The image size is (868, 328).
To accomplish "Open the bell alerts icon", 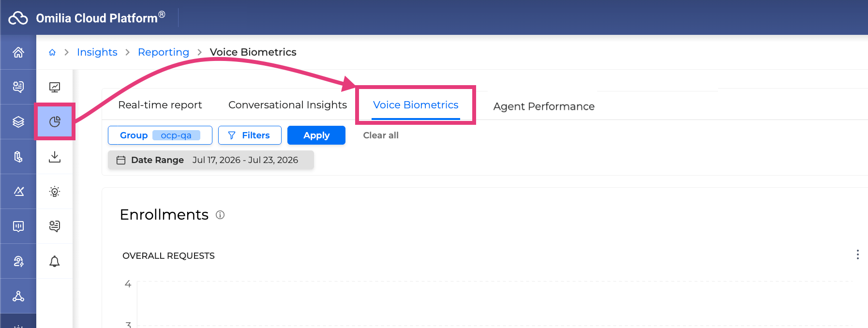I will click(55, 261).
